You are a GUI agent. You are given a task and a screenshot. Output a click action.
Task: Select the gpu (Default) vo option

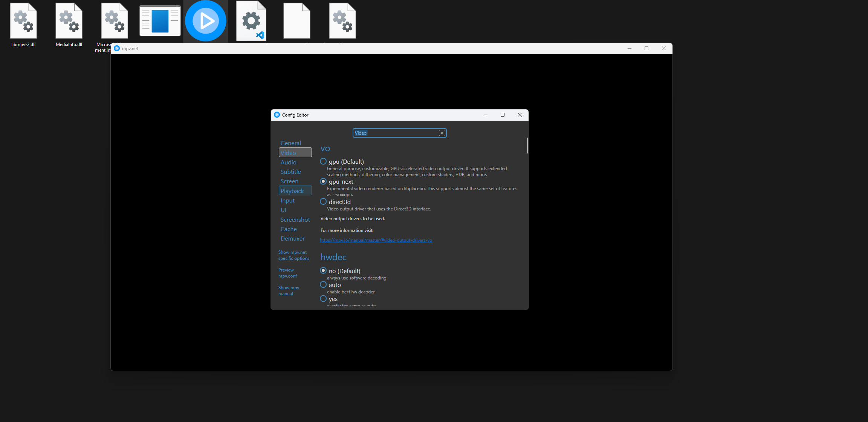323,161
